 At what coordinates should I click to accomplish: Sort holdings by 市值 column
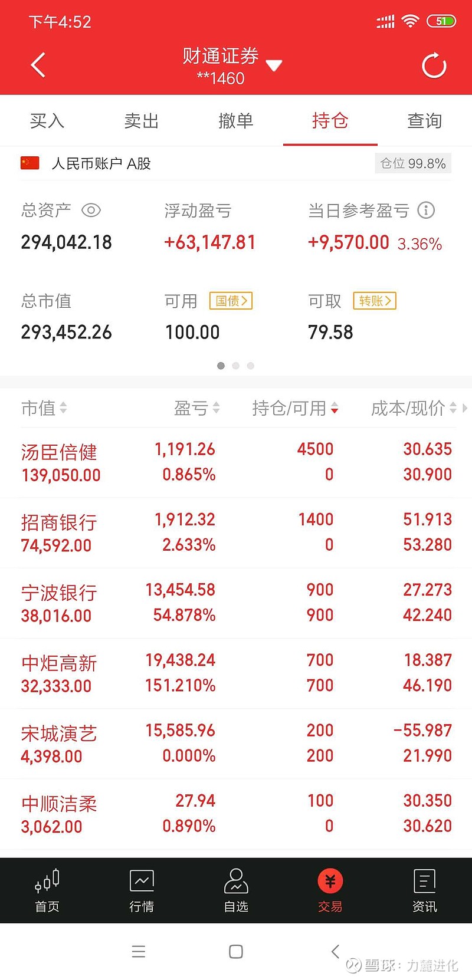(44, 408)
